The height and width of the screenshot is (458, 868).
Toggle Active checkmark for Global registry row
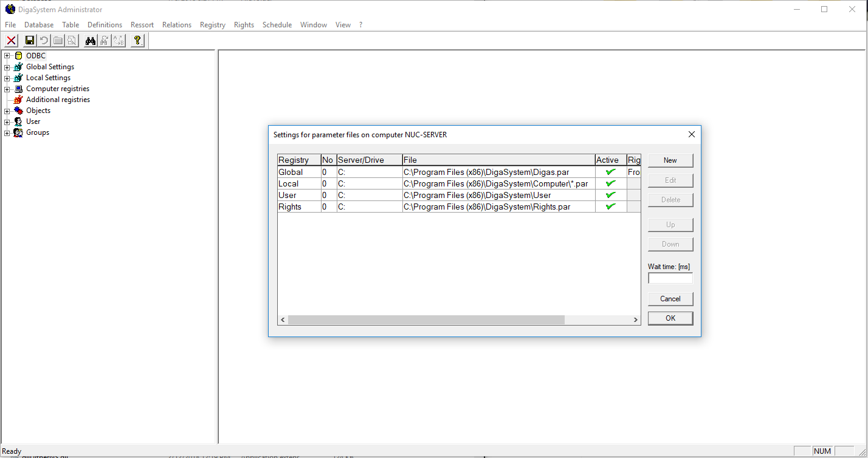coord(610,172)
